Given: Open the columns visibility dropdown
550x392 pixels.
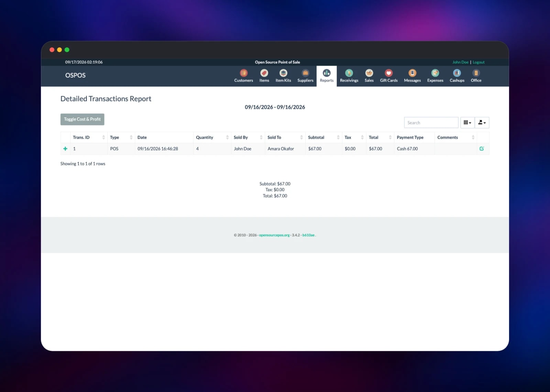Looking at the screenshot, I should coord(467,123).
